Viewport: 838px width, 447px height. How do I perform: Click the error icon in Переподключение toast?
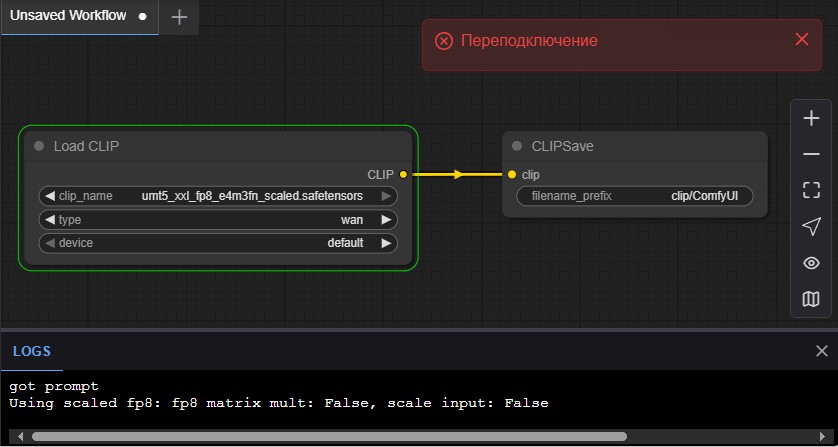[444, 41]
